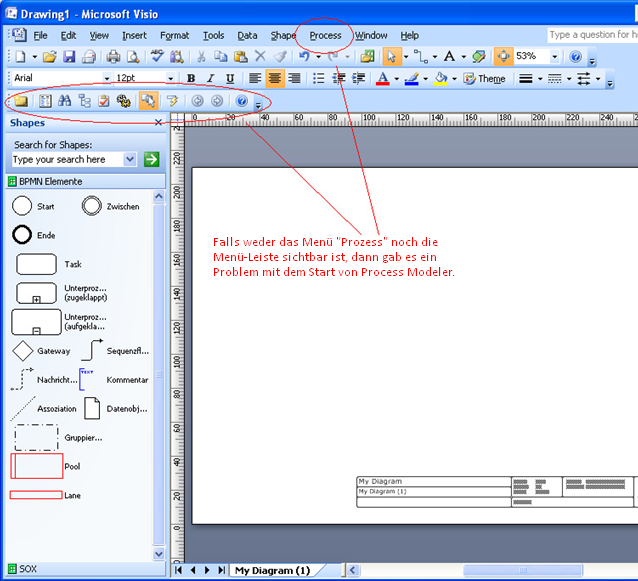
Task: Open Print Preview with the magnifier page icon
Action: click(x=133, y=57)
